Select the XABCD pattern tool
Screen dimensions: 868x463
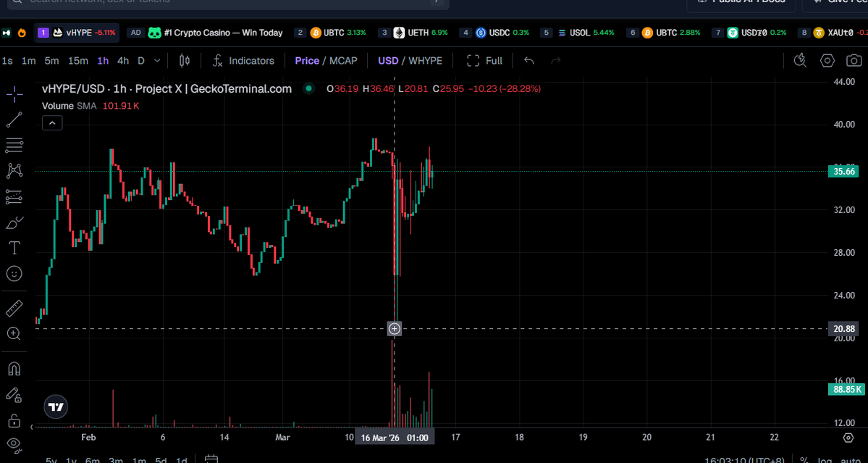coord(14,171)
